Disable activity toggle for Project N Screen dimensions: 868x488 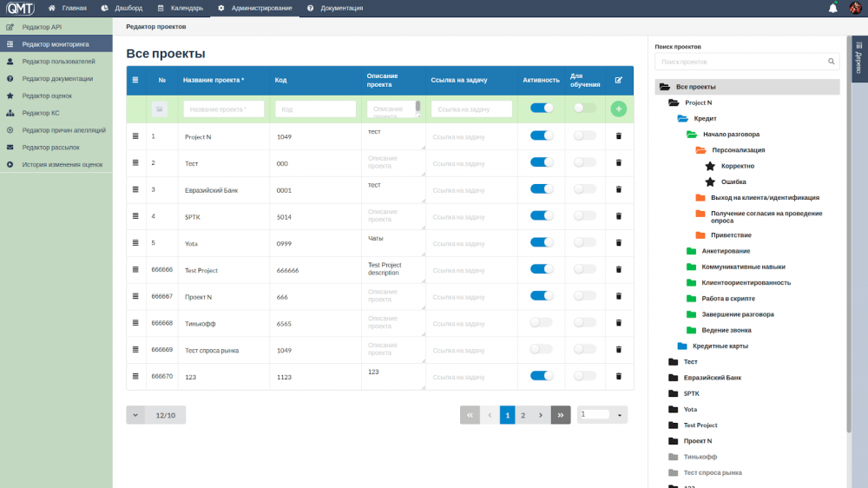[542, 135]
